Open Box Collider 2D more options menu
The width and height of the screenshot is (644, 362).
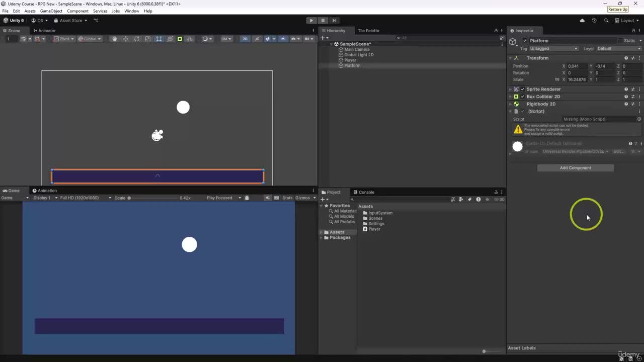tap(639, 97)
